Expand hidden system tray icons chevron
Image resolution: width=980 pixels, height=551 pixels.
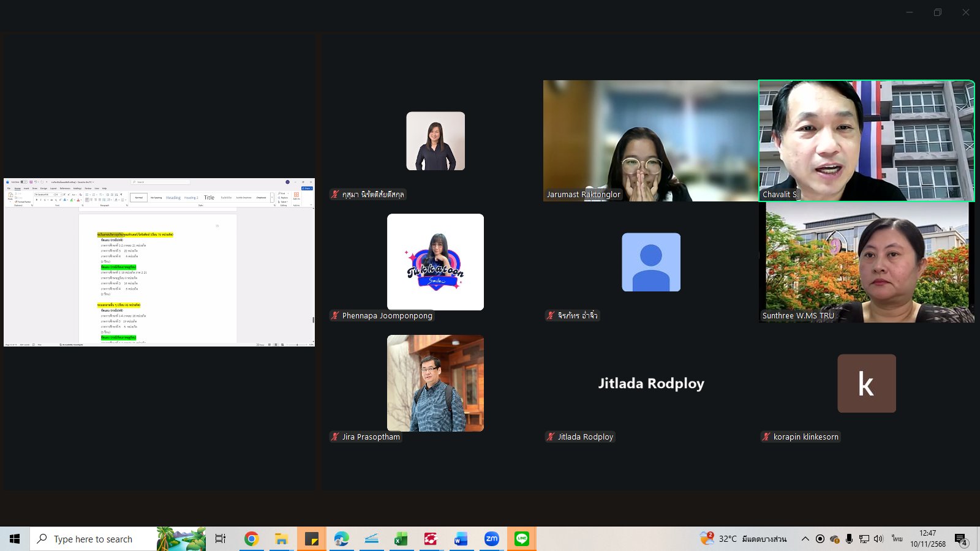[805, 539]
